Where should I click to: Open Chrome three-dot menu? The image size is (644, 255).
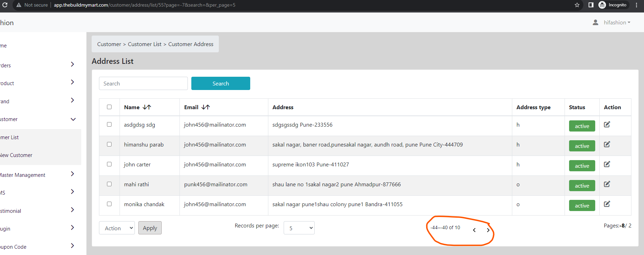click(637, 5)
